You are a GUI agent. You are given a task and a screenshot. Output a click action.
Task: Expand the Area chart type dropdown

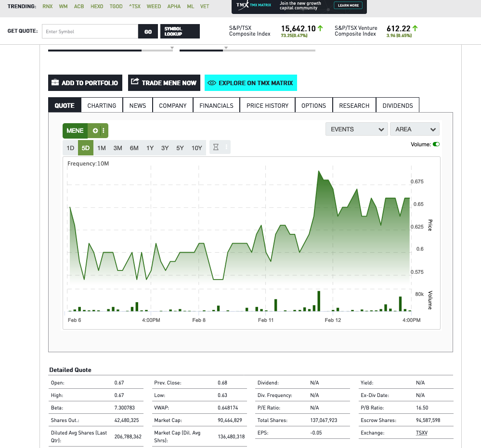(415, 129)
